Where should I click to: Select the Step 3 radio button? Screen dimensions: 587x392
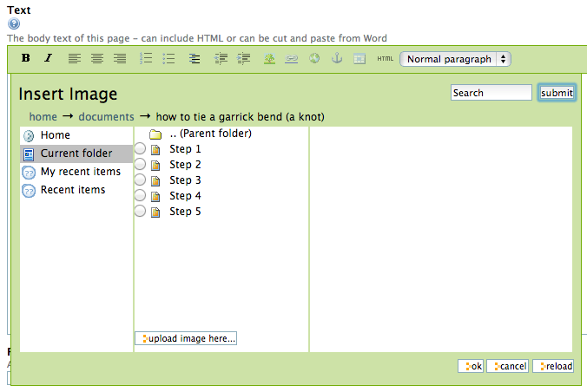click(x=140, y=180)
